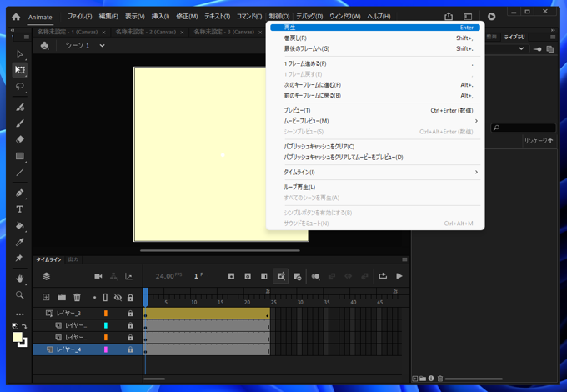567x392 pixels.
Task: Add a new layer in timeline
Action: point(46,297)
